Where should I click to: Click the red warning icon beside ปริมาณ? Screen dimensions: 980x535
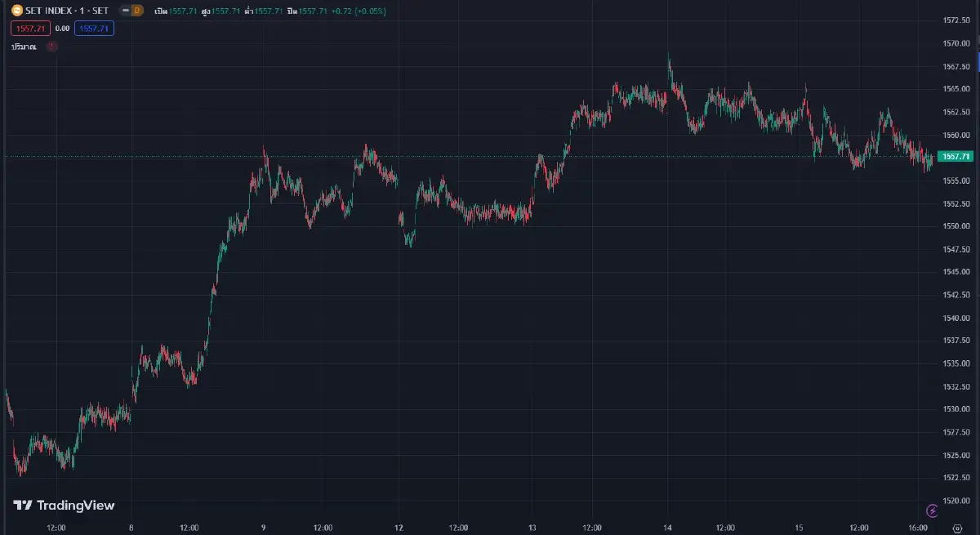[52, 47]
